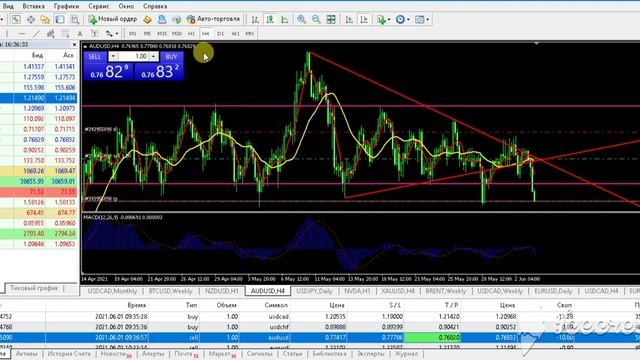
Task: Switch to M5 timeframe
Action: (147, 33)
